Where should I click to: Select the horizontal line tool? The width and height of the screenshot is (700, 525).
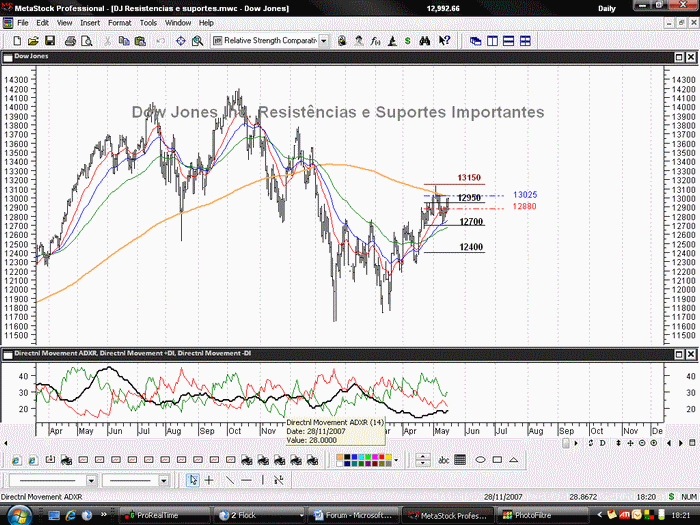point(246,480)
